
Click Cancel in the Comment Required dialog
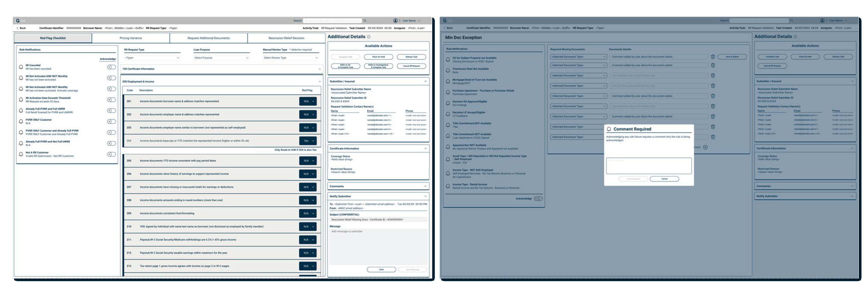coord(665,179)
